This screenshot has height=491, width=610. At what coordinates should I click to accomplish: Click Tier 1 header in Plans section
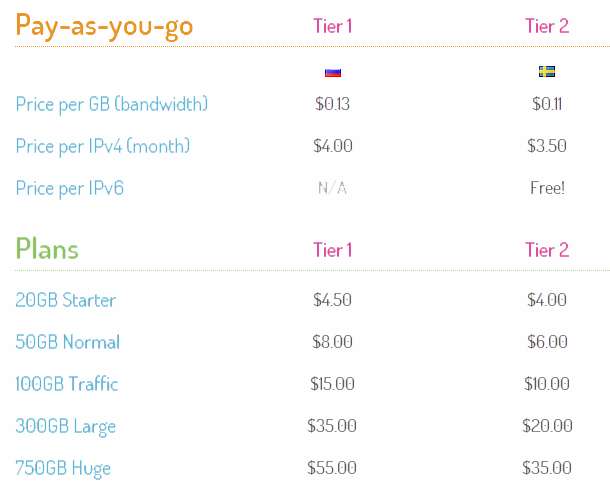(x=333, y=250)
